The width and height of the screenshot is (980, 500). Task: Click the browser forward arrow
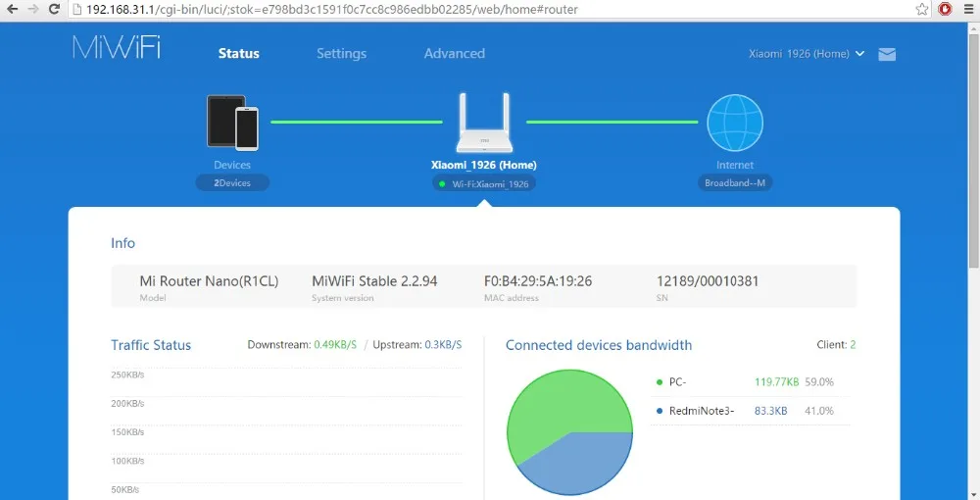coord(33,9)
